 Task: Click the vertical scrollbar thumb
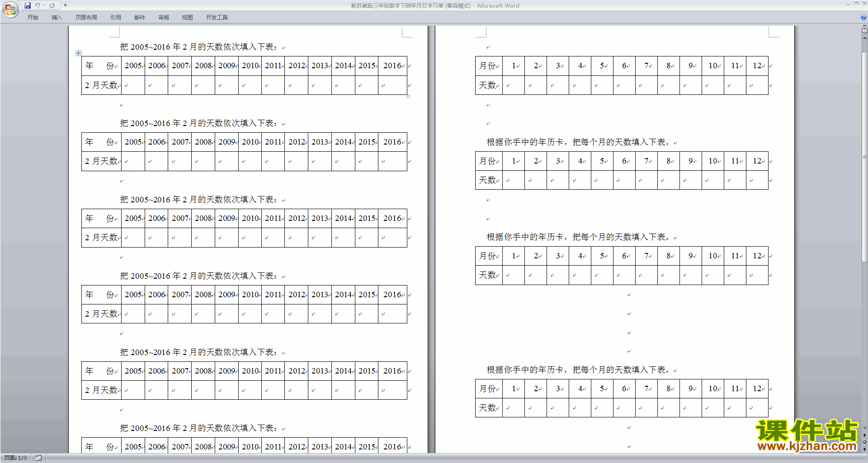click(x=864, y=157)
